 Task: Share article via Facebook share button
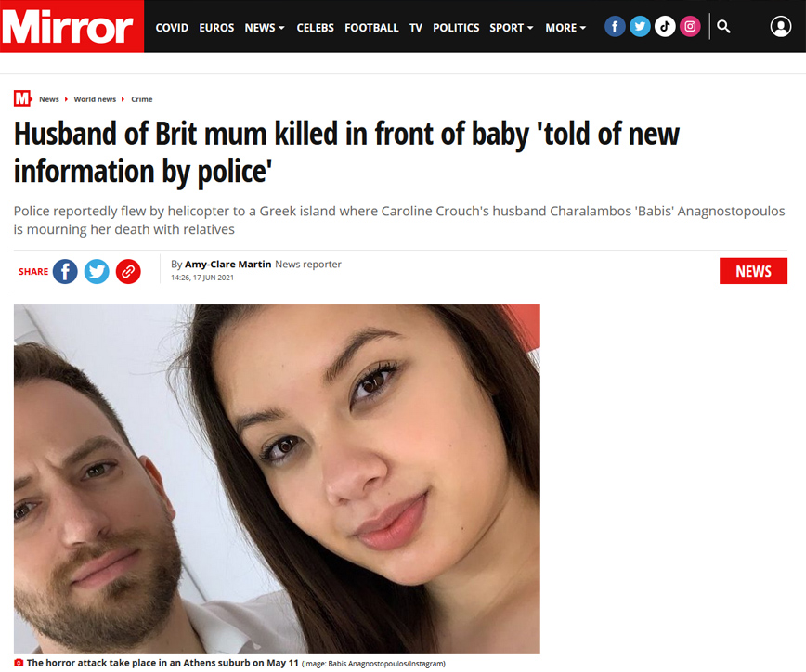(65, 271)
